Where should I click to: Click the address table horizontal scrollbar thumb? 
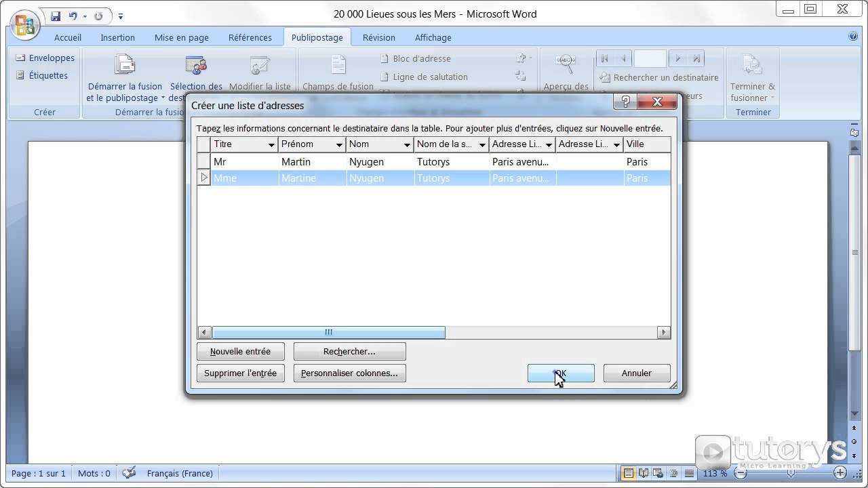tap(328, 332)
